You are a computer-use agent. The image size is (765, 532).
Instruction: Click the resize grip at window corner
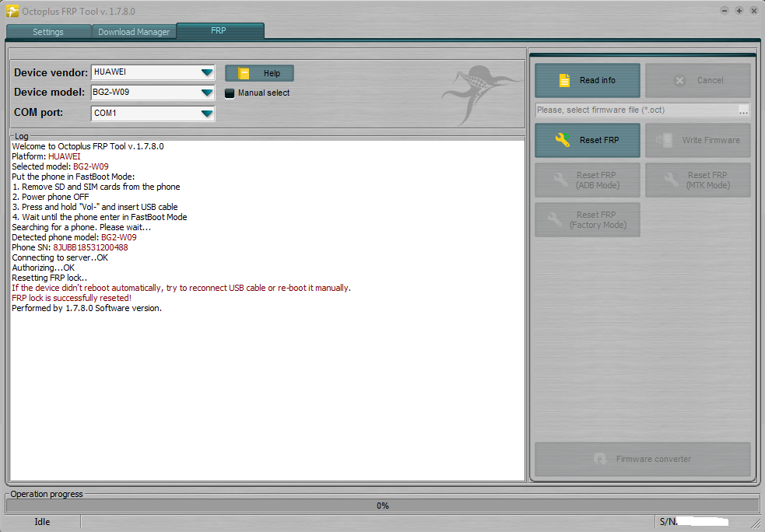click(x=755, y=523)
